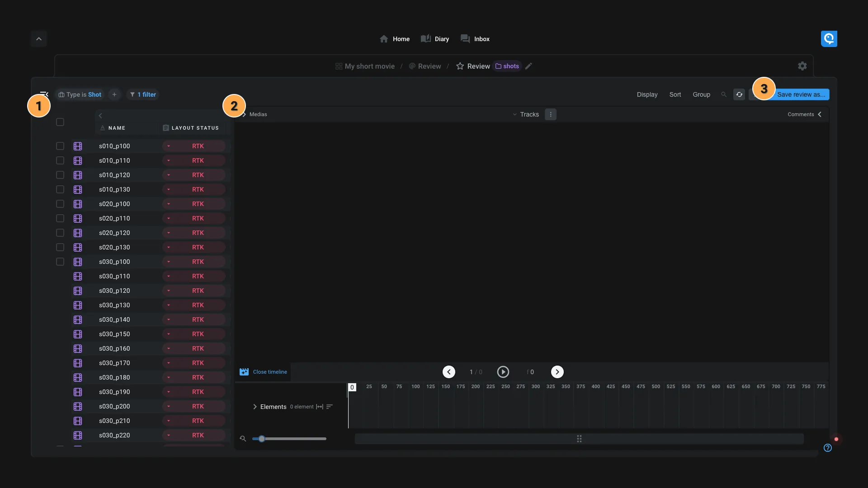Click the search magnifier icon next to Group
The height and width of the screenshot is (488, 868).
(x=724, y=94)
